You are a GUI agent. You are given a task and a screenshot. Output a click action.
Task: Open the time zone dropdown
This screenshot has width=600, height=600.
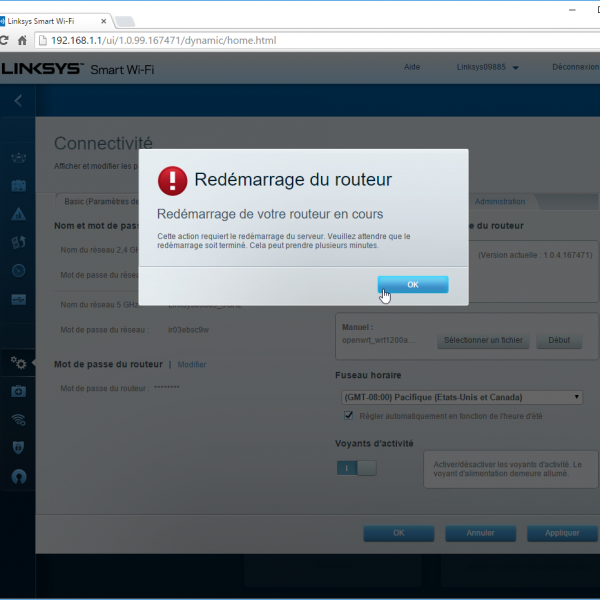461,397
